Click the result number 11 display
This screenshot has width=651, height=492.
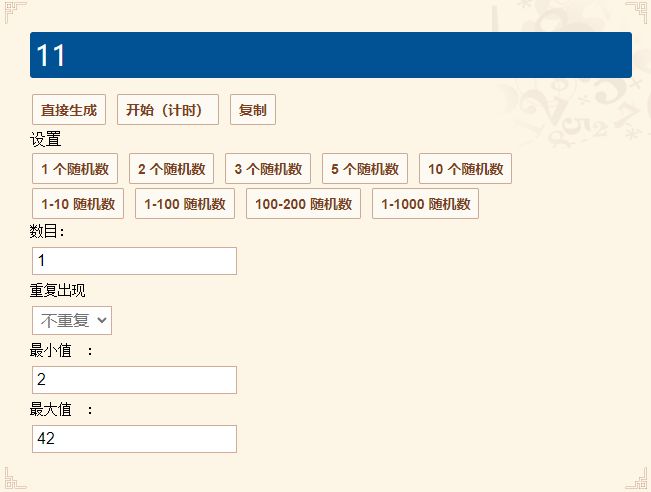point(331,55)
